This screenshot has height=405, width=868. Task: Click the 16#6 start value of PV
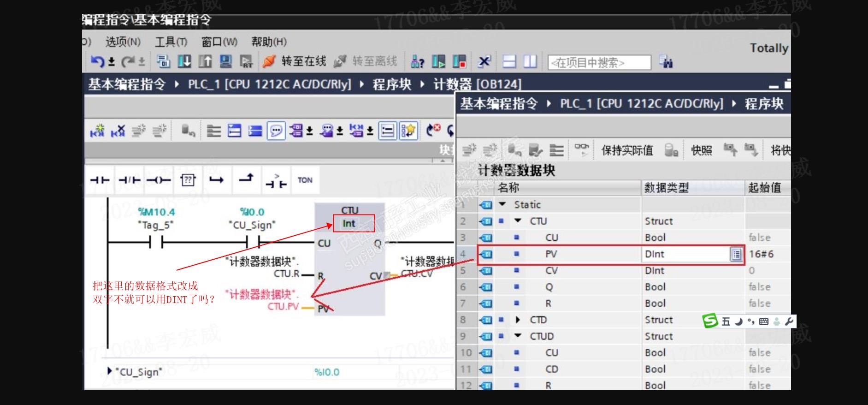(762, 254)
